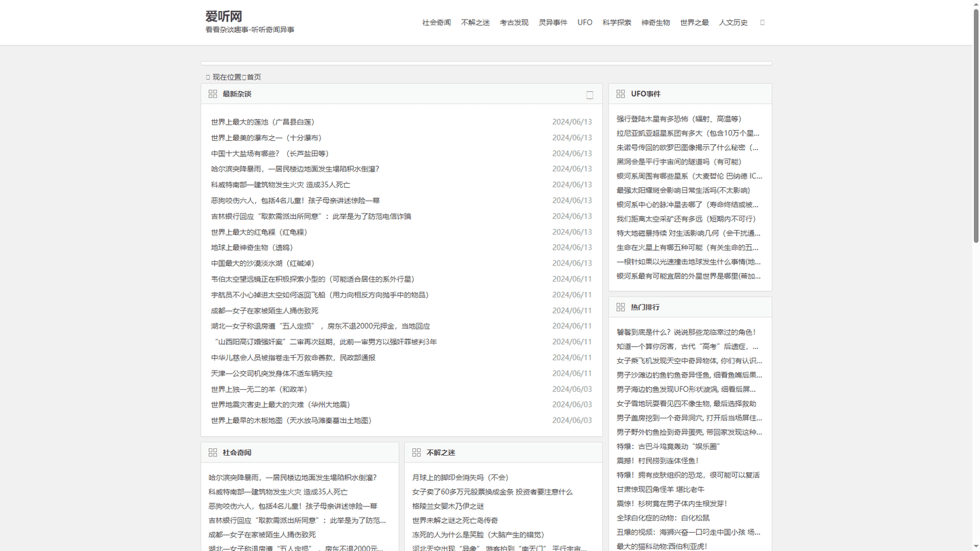This screenshot has height=551, width=980.
Task: Click the 首页 breadcrumb link
Action: click(254, 77)
